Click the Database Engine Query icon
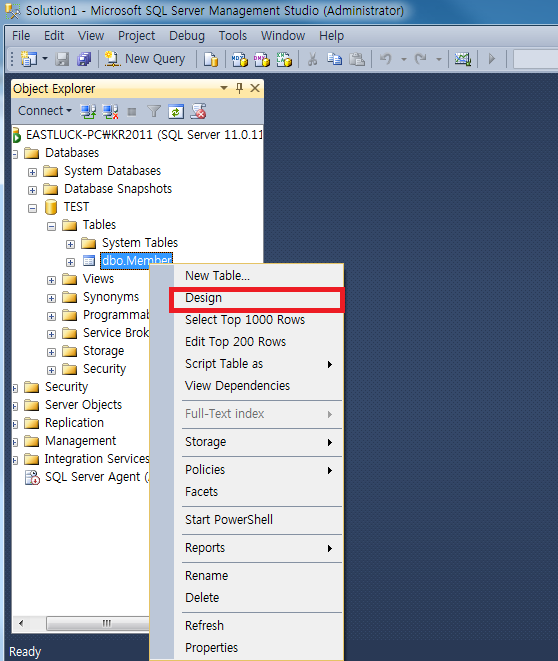The width and height of the screenshot is (558, 661). tap(211, 59)
